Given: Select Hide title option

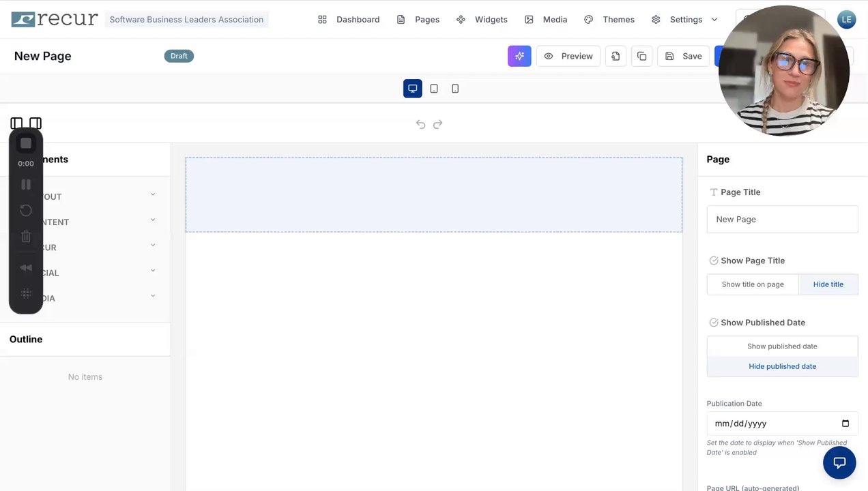Looking at the screenshot, I should click(x=828, y=284).
